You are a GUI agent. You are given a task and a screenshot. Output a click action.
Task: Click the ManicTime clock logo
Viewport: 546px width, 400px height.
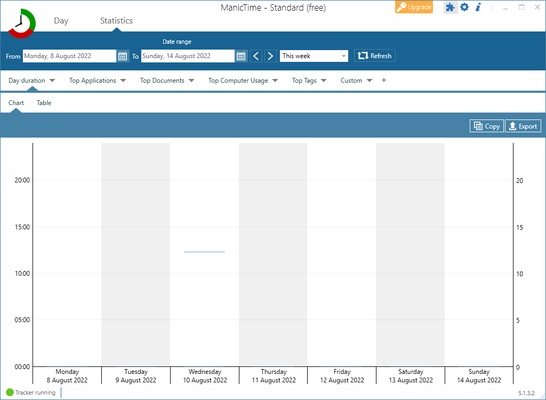point(22,23)
